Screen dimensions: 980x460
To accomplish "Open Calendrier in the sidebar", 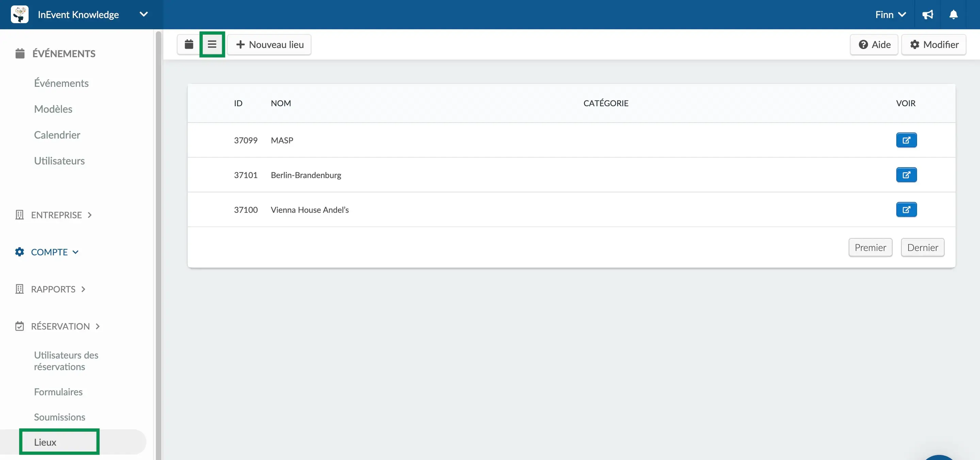I will pyautogui.click(x=57, y=135).
